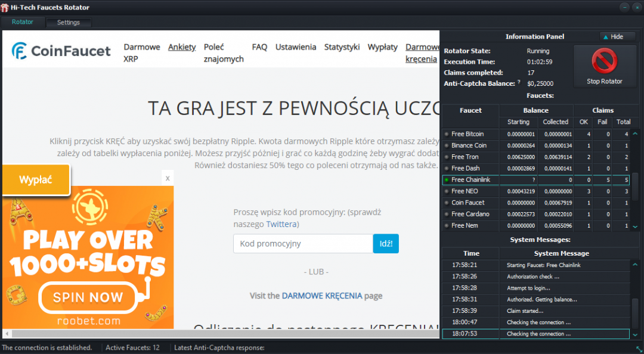The image size is (644, 354).
Task: Click the Free Chainlink green status indicator
Action: point(446,180)
